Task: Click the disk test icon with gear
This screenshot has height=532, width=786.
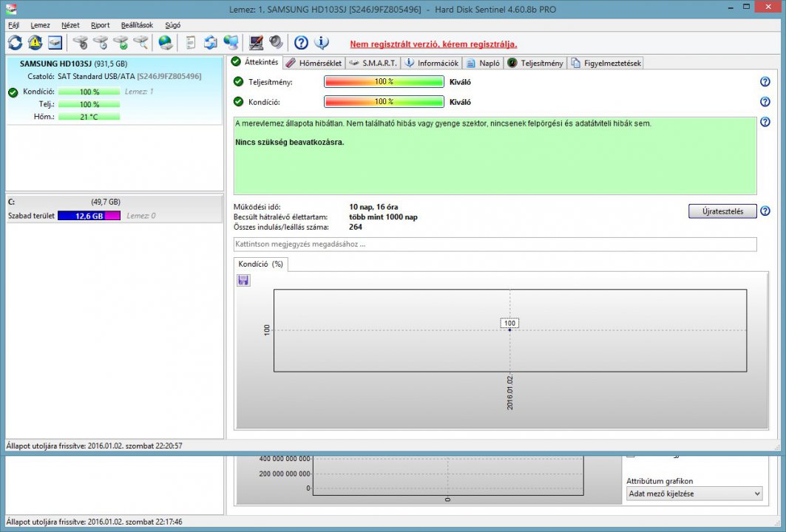Action: (x=80, y=43)
